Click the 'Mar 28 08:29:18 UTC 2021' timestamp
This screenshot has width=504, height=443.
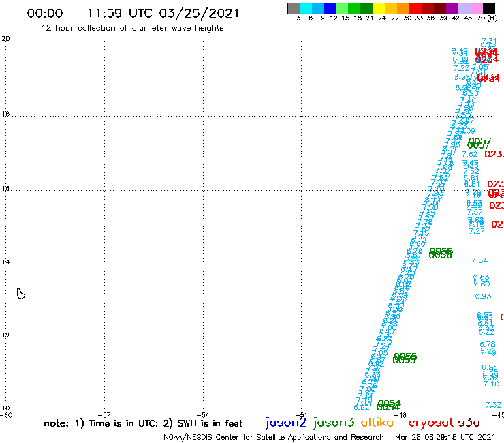[445, 437]
